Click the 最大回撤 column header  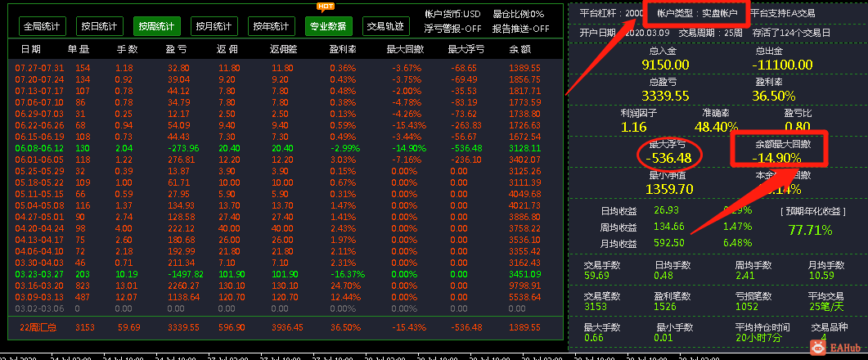405,49
